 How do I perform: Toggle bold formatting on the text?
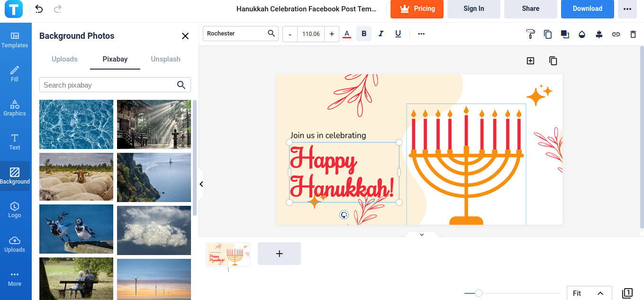[x=364, y=34]
